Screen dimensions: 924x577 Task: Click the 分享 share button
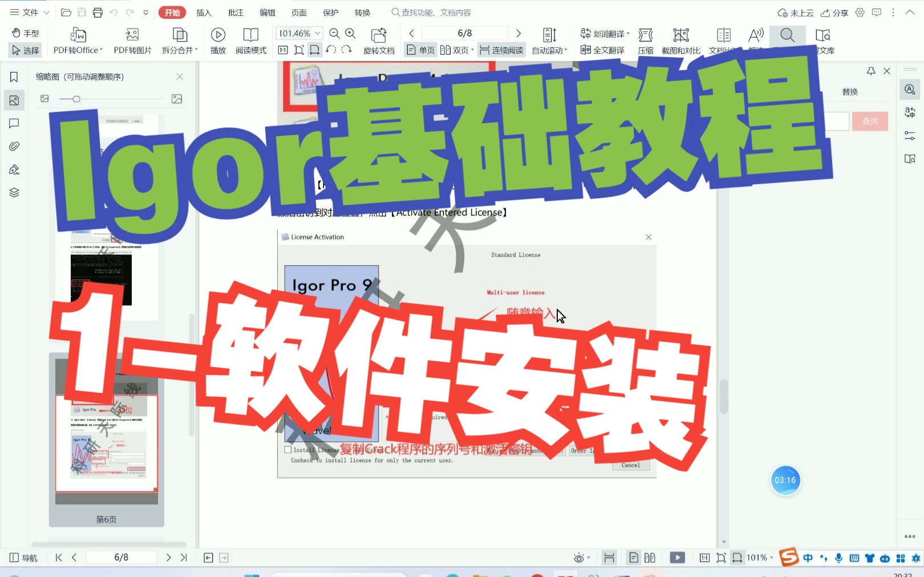(x=834, y=13)
